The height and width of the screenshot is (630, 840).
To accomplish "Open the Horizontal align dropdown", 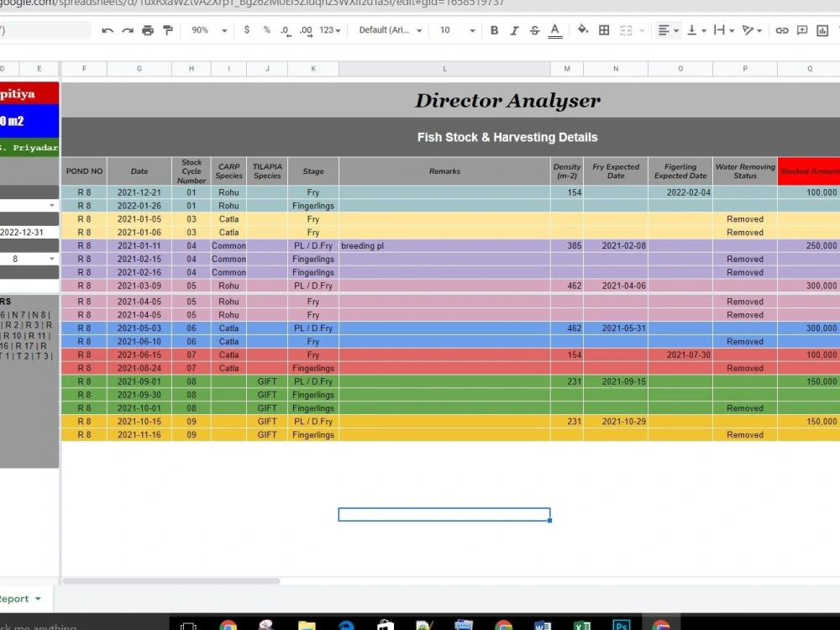I will [668, 30].
